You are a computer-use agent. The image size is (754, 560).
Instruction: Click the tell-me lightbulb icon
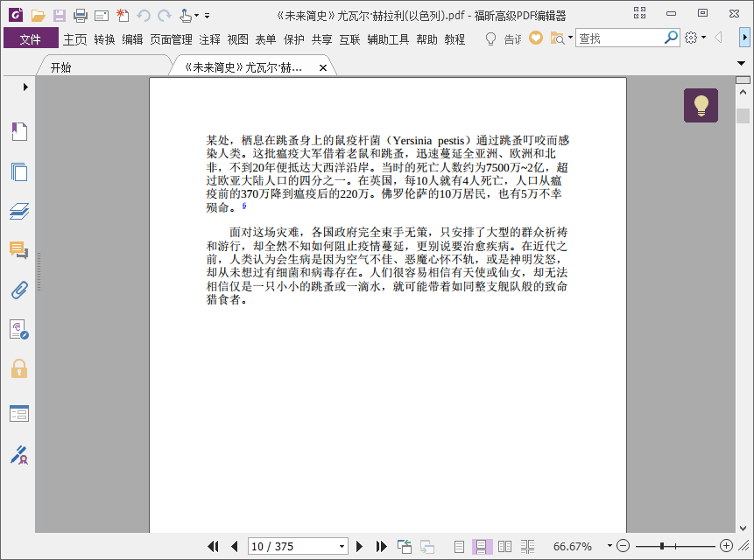[490, 38]
